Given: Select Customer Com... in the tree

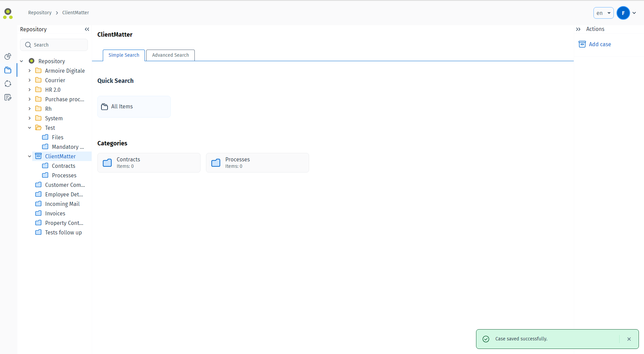Looking at the screenshot, I should pos(65,185).
